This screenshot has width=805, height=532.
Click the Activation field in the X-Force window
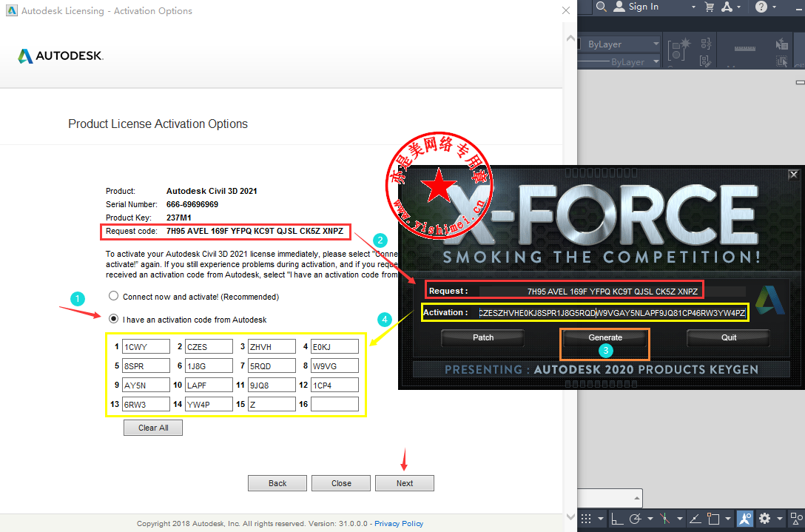click(x=612, y=313)
